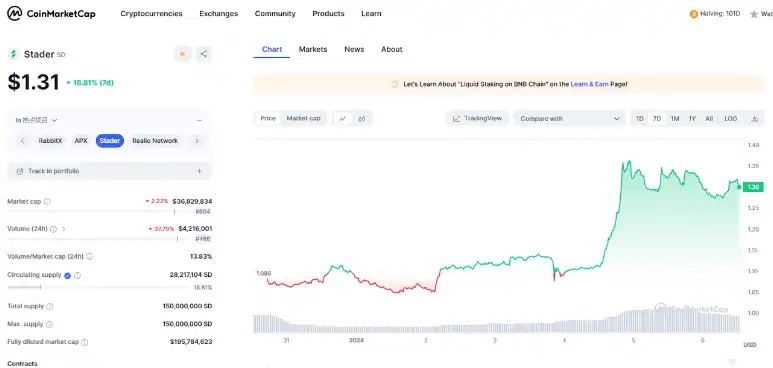Open the Markets tab

click(313, 49)
